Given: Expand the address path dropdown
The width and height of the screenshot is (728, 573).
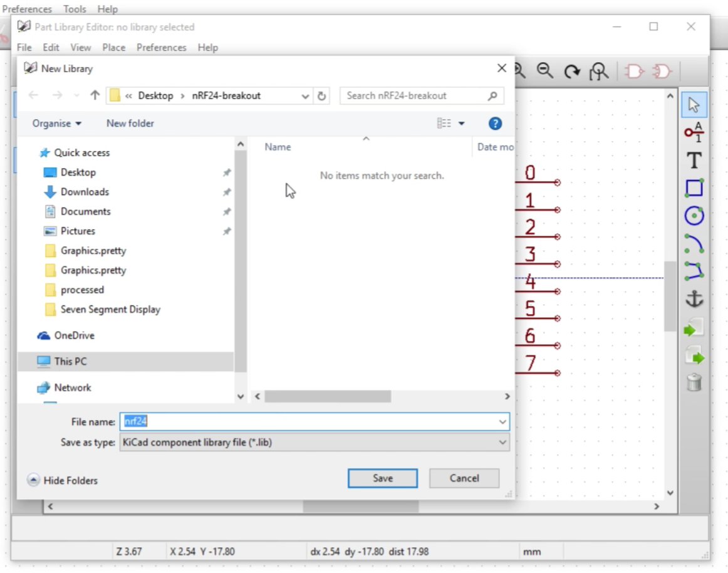Looking at the screenshot, I should click(x=305, y=96).
